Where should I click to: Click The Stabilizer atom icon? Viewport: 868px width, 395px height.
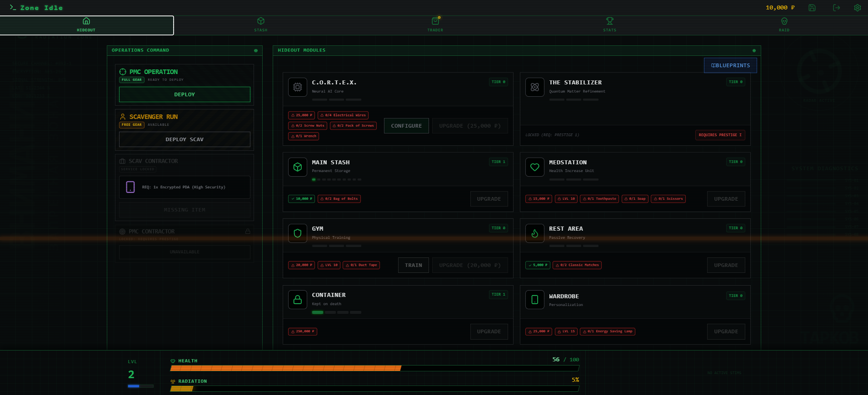(x=535, y=87)
